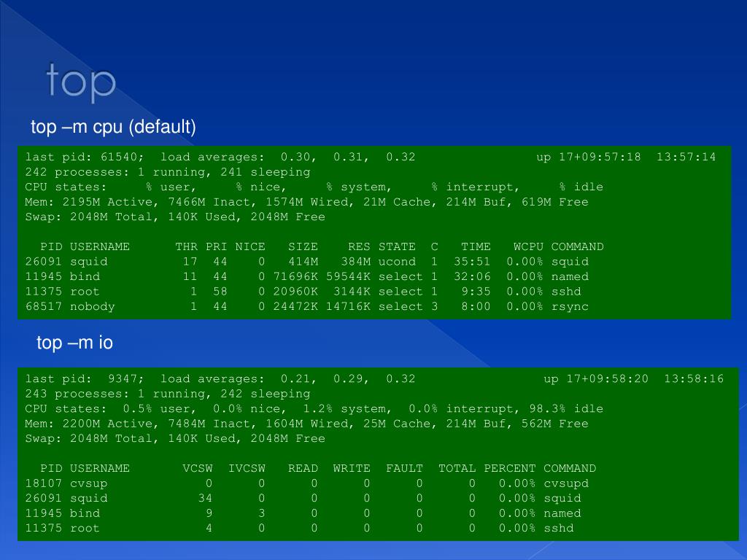Click the slide title "top"
The width and height of the screenshot is (747, 560).
point(81,82)
